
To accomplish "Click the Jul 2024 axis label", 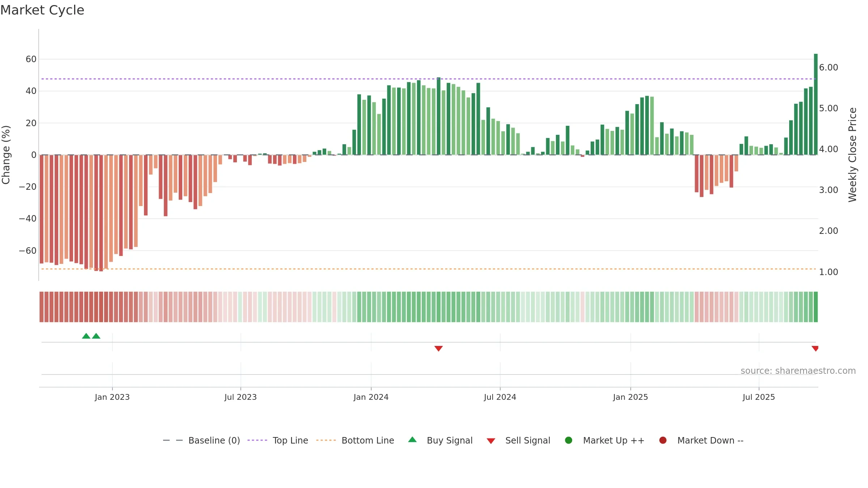I will pos(500,397).
